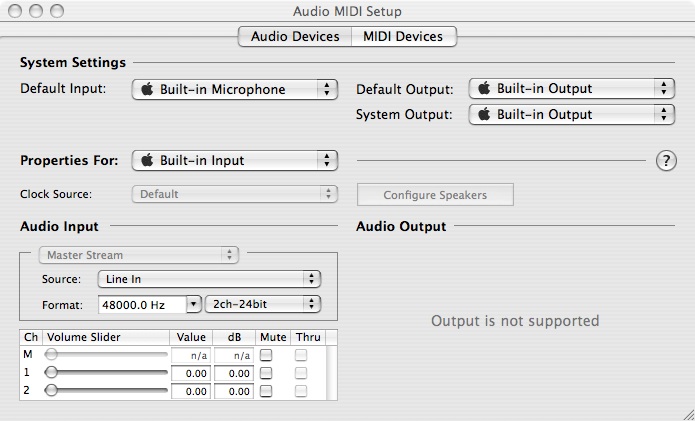Click the green zoom window button

56,12
